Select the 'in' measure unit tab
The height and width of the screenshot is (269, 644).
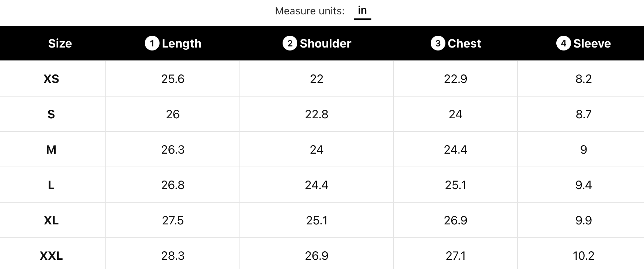click(362, 10)
